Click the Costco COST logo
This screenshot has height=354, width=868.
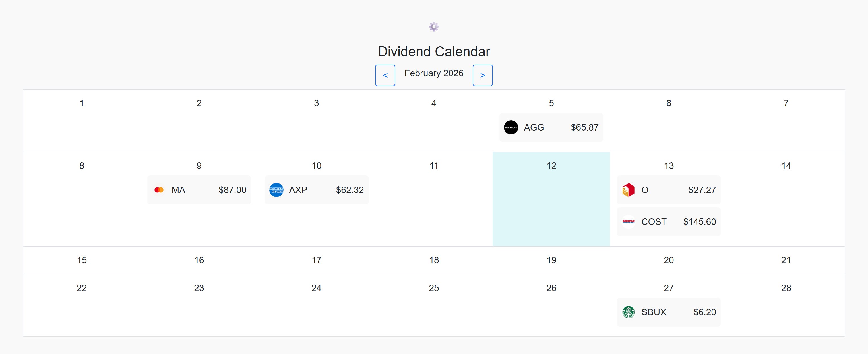[x=628, y=221]
